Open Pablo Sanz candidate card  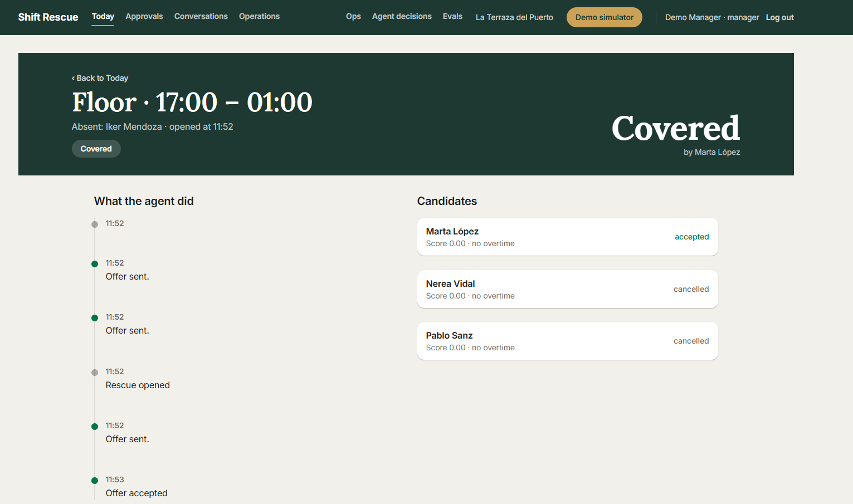point(567,341)
